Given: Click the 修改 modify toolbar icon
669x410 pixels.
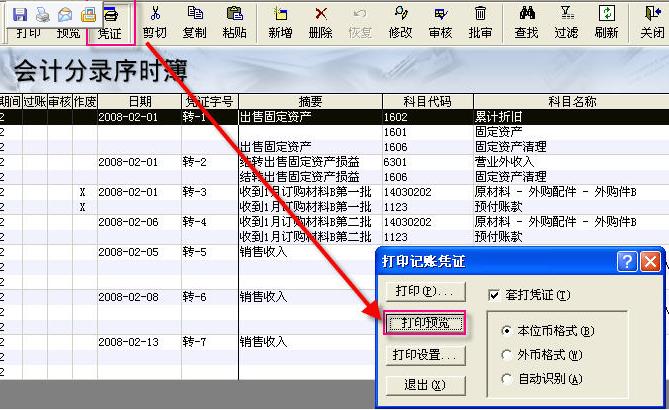Looking at the screenshot, I should pyautogui.click(x=400, y=23).
